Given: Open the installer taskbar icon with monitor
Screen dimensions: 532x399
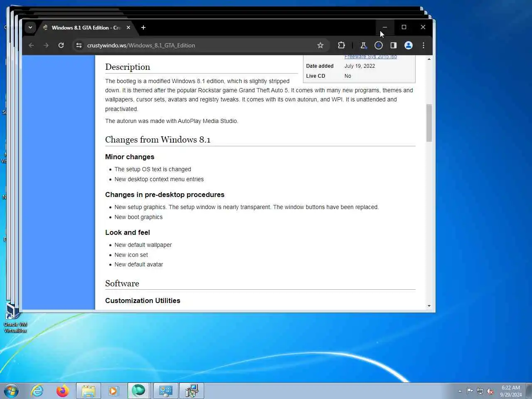Looking at the screenshot, I should point(191,391).
